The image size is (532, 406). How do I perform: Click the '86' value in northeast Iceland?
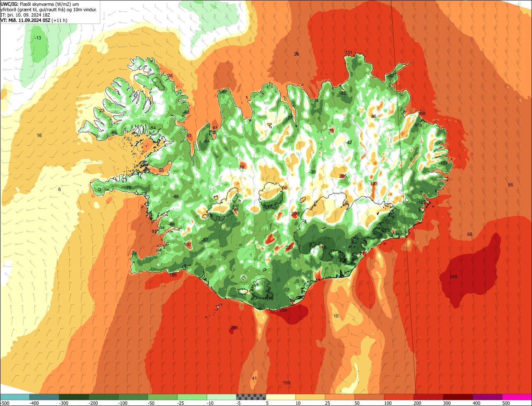374,116
